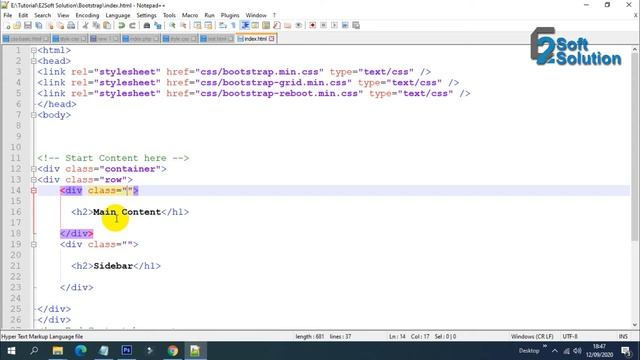Create a new document with New icon
The image size is (640, 360).
[7, 25]
